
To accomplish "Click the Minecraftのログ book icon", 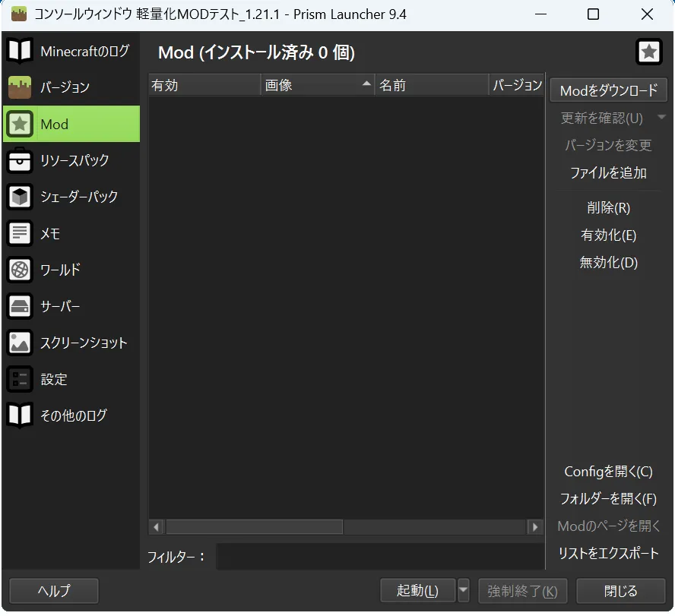I will click(x=20, y=51).
